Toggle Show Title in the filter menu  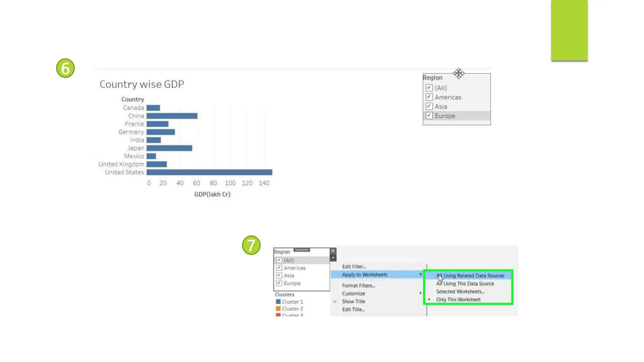tap(353, 301)
